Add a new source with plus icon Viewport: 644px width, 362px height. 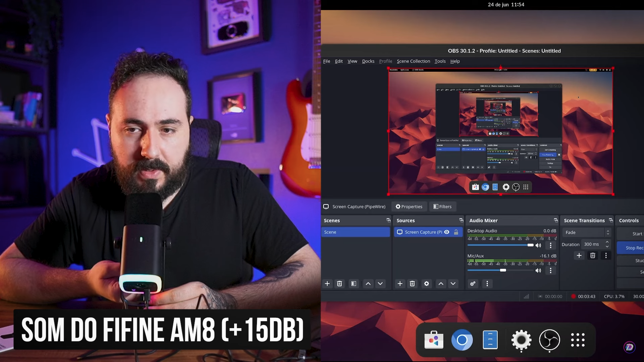coord(400,284)
